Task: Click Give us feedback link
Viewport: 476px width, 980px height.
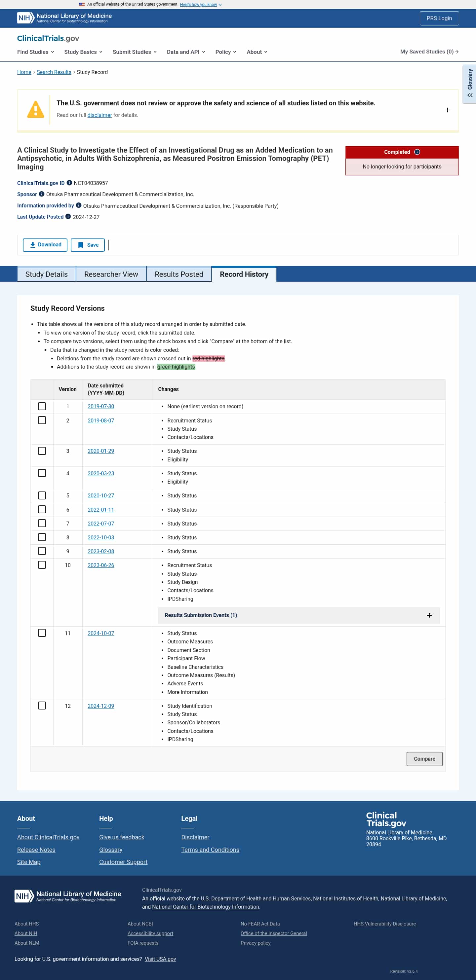Action: [x=122, y=837]
